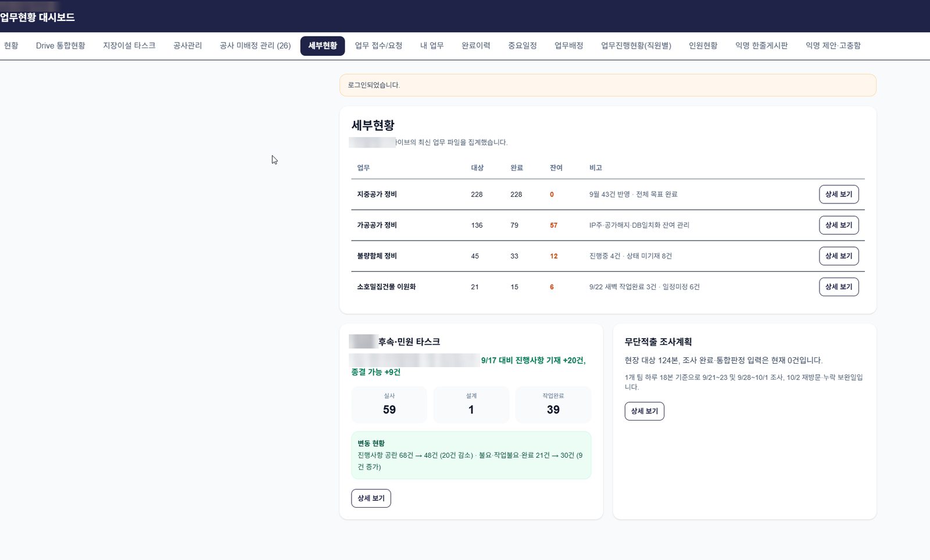Click remaining count 12 in 불량함체 row

(553, 256)
